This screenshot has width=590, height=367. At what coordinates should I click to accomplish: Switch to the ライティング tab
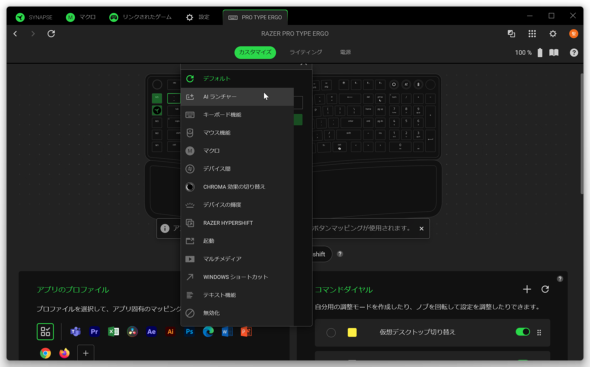pyautogui.click(x=306, y=52)
